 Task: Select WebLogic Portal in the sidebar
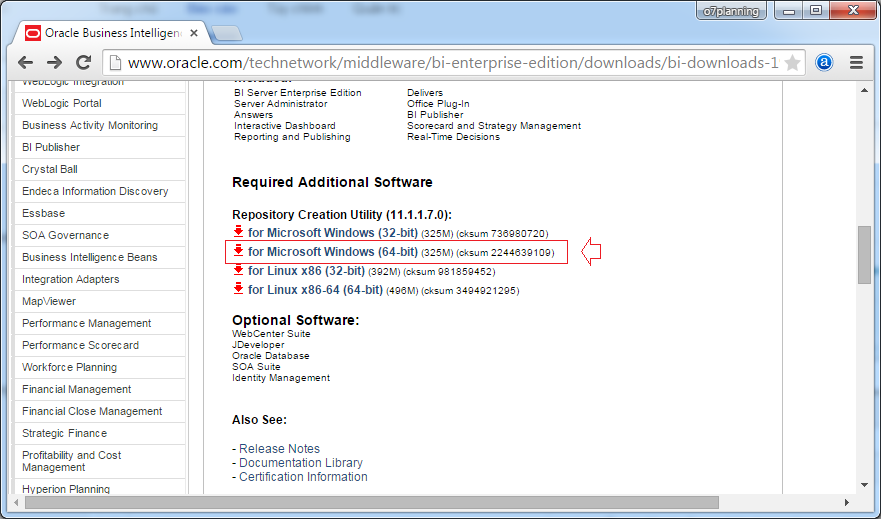tap(100, 103)
